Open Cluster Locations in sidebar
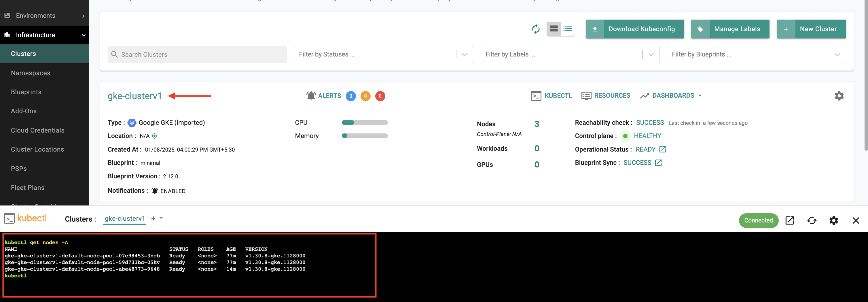868x302 pixels. (37, 149)
